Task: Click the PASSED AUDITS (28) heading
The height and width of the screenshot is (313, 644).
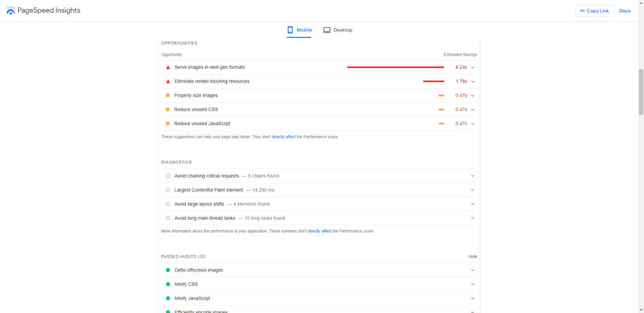Action: coord(184,257)
